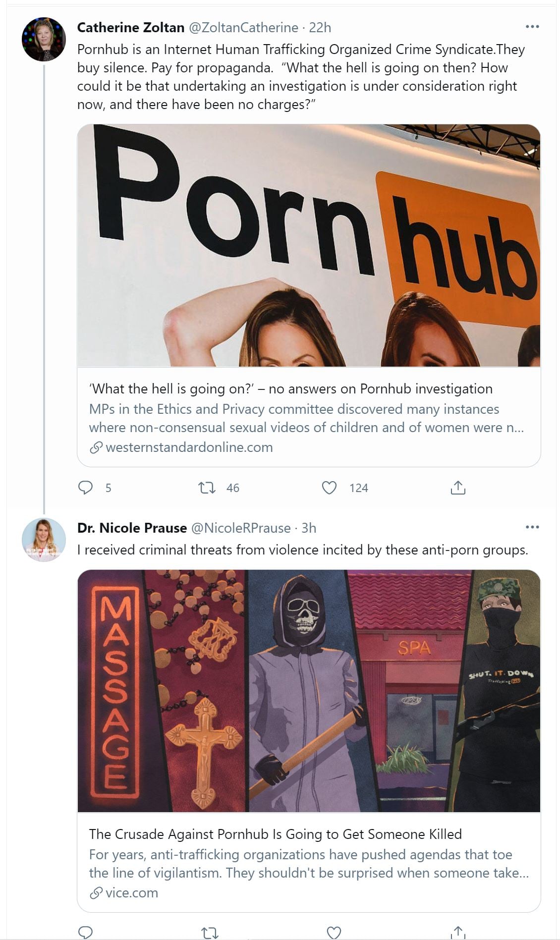Open the 22h timestamp of Zoltan's tweet
Screen dimensions: 560x940
(x=320, y=28)
